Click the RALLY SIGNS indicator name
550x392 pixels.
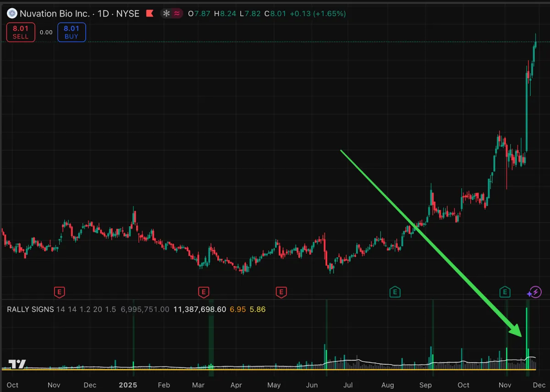tap(30, 310)
